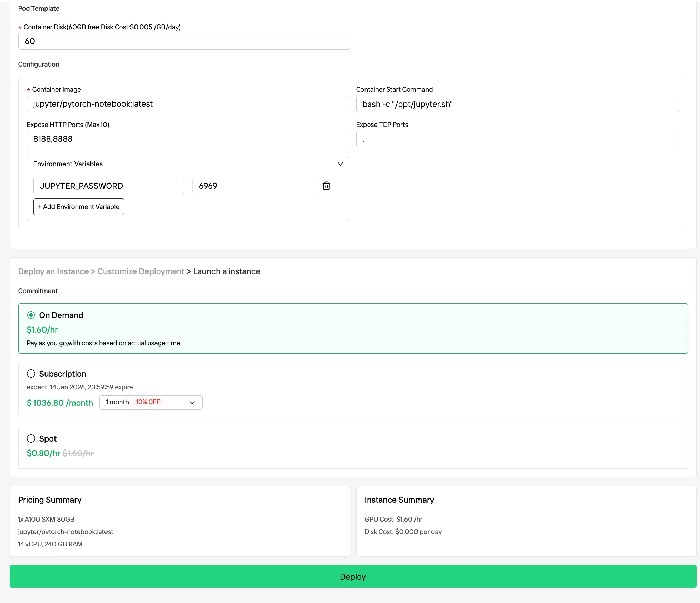Screen dimensions: 700x603
Task: Click the 14 vCPU, 240 GB RAM text
Action: [x=50, y=544]
